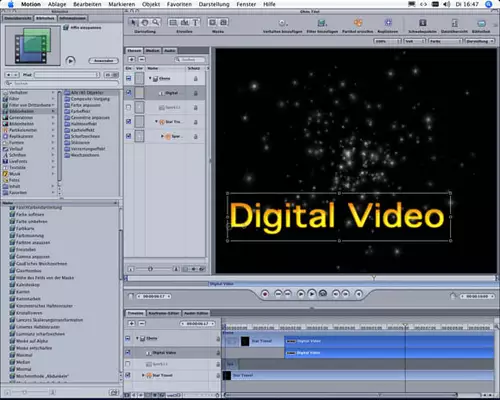Toggle Star Travel checkbox in timeline
The width and height of the screenshot is (500, 400).
[x=128, y=375]
